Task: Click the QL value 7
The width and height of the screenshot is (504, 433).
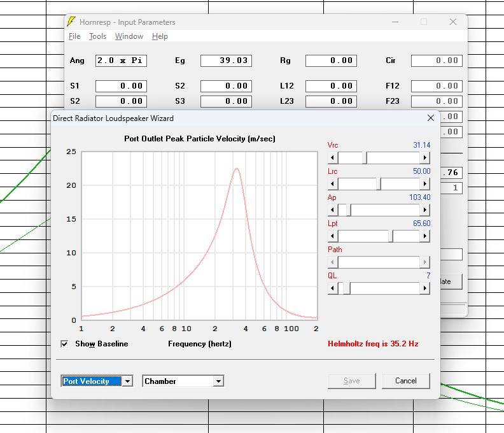Action: (x=428, y=275)
